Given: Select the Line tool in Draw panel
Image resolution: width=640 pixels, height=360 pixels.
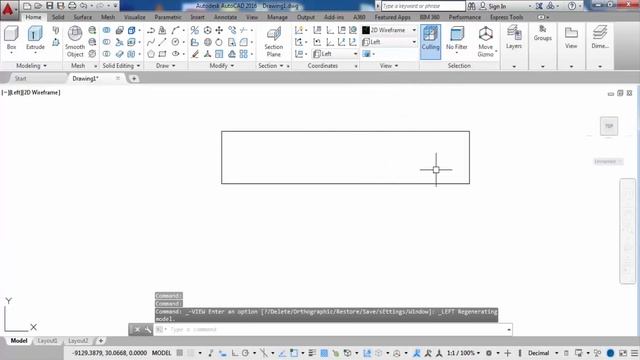Looking at the screenshot, I should pyautogui.click(x=162, y=42).
